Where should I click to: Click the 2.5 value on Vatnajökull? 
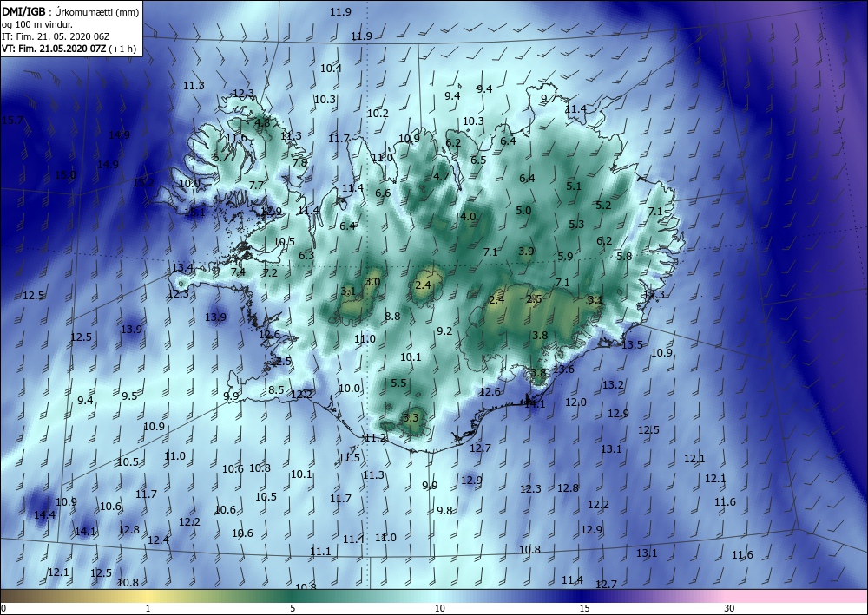tap(534, 299)
